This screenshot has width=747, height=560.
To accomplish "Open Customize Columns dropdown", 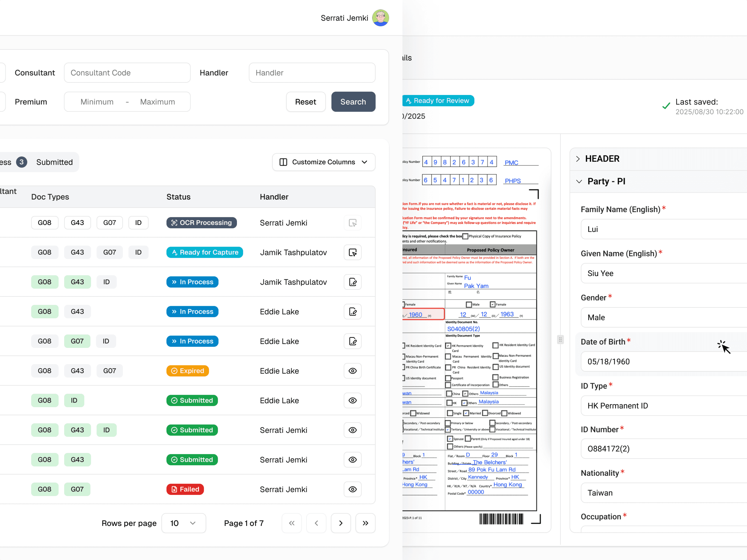I will click(x=324, y=162).
